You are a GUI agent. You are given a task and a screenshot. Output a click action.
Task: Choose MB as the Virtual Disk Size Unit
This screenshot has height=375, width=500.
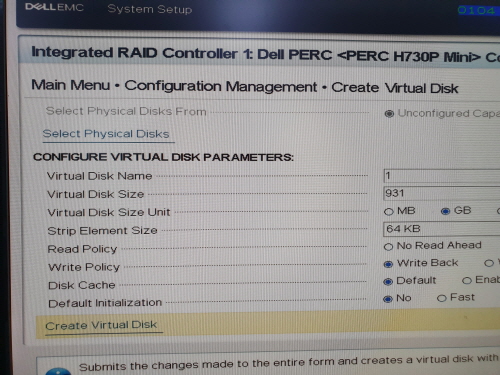(x=389, y=212)
